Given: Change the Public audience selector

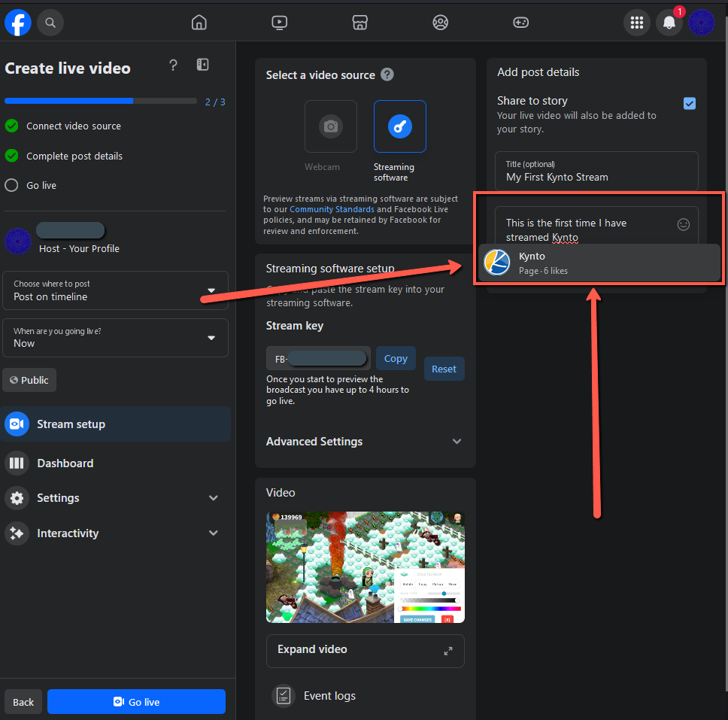Looking at the screenshot, I should pos(29,380).
